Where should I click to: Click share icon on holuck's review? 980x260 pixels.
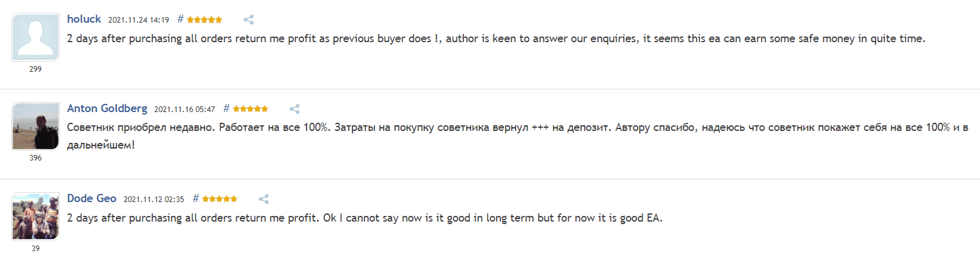(249, 20)
